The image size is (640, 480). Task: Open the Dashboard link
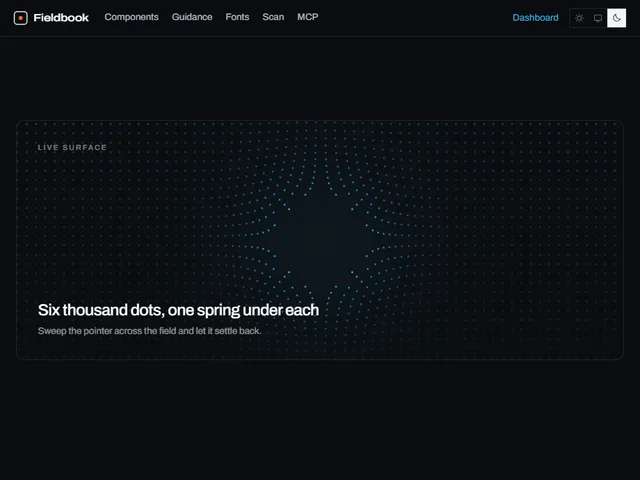pos(535,18)
